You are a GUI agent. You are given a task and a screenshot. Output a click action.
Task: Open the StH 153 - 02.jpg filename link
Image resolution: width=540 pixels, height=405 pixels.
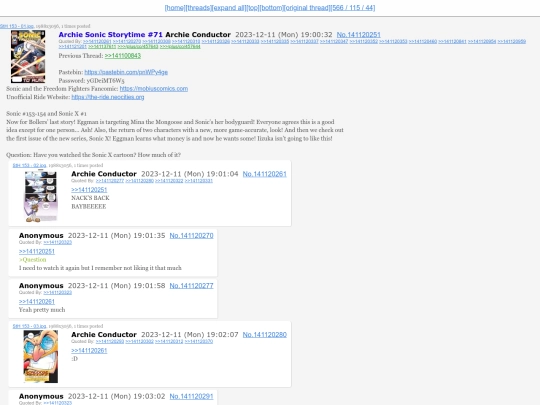pos(29,165)
